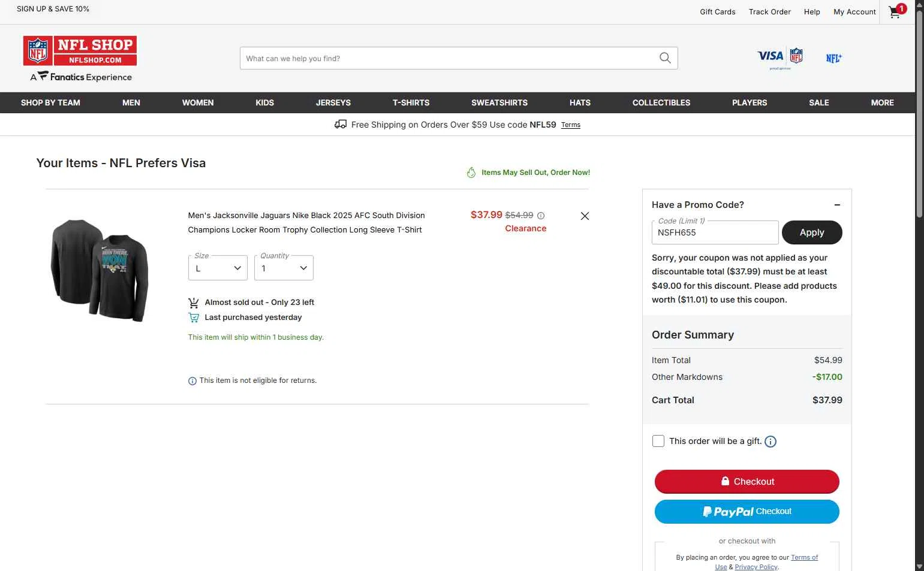The height and width of the screenshot is (571, 924).
Task: Open the Sweatshirts menu
Action: click(499, 102)
